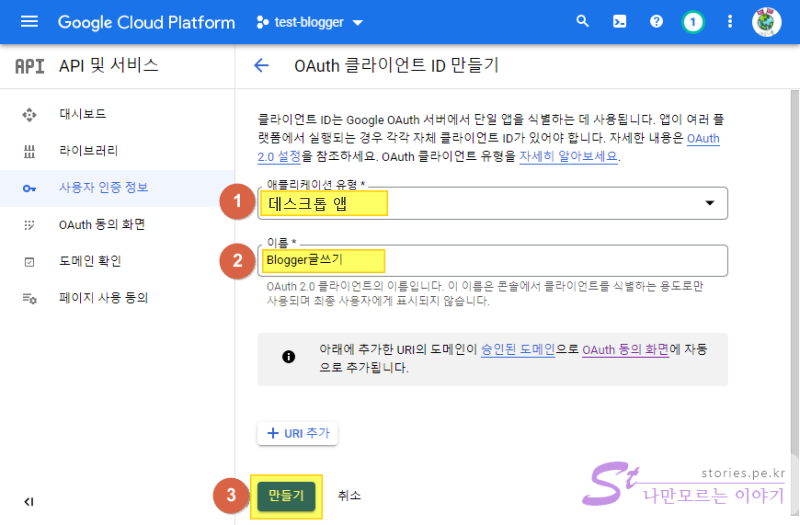Open the OAuth 동의 화면 link in info box

626,349
